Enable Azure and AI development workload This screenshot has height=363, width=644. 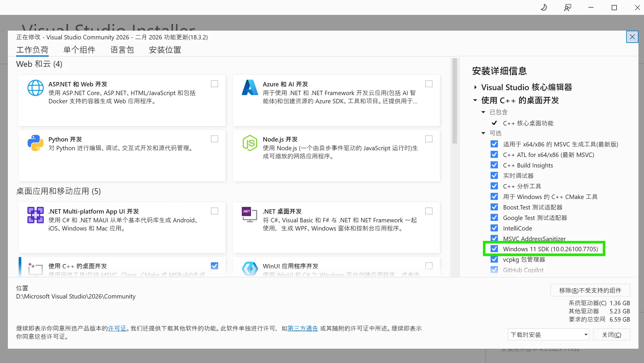click(x=429, y=84)
